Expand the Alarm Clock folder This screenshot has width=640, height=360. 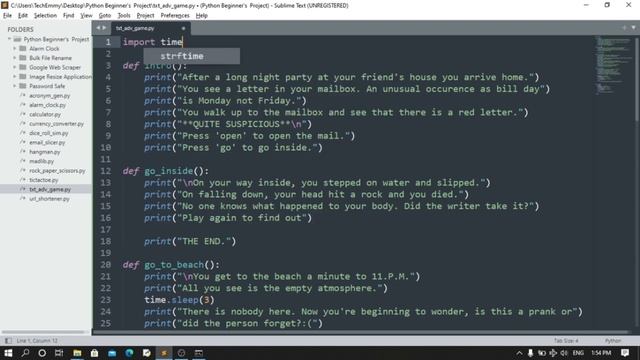pos(15,49)
